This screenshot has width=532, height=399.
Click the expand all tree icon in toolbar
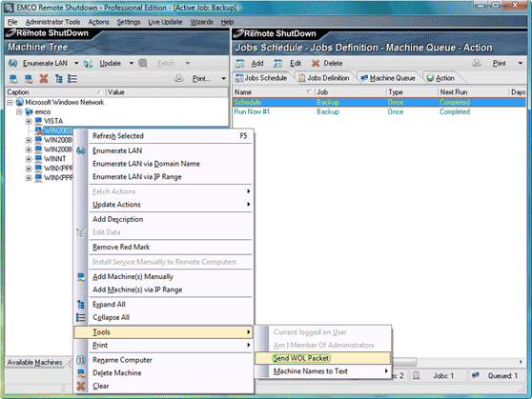tap(59, 79)
